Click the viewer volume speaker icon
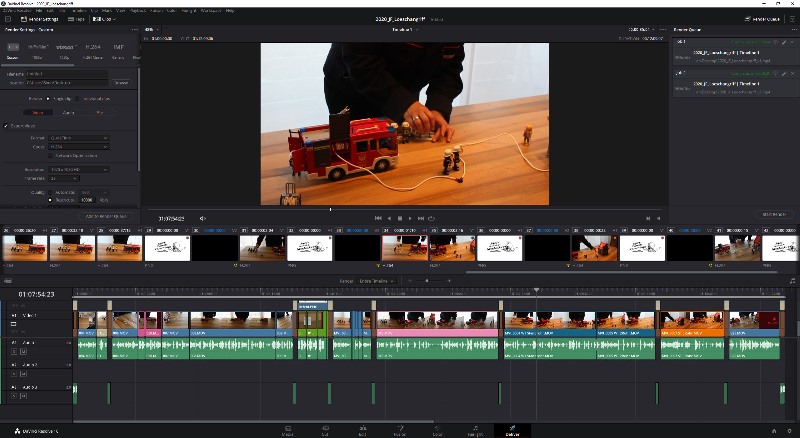Screen dimensions: 800x438 pyautogui.click(x=202, y=218)
